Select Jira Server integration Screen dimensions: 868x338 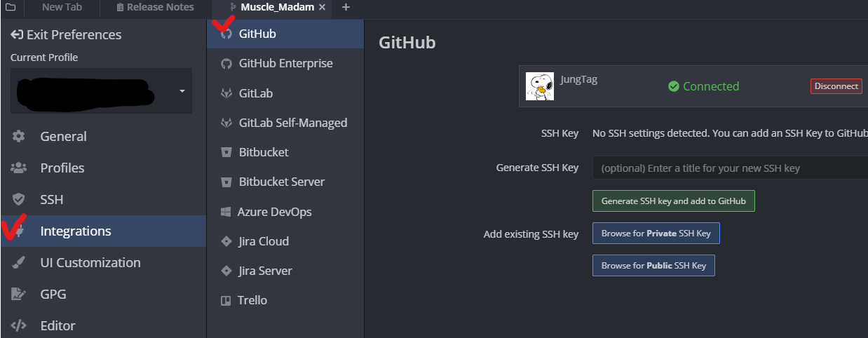tap(285, 271)
